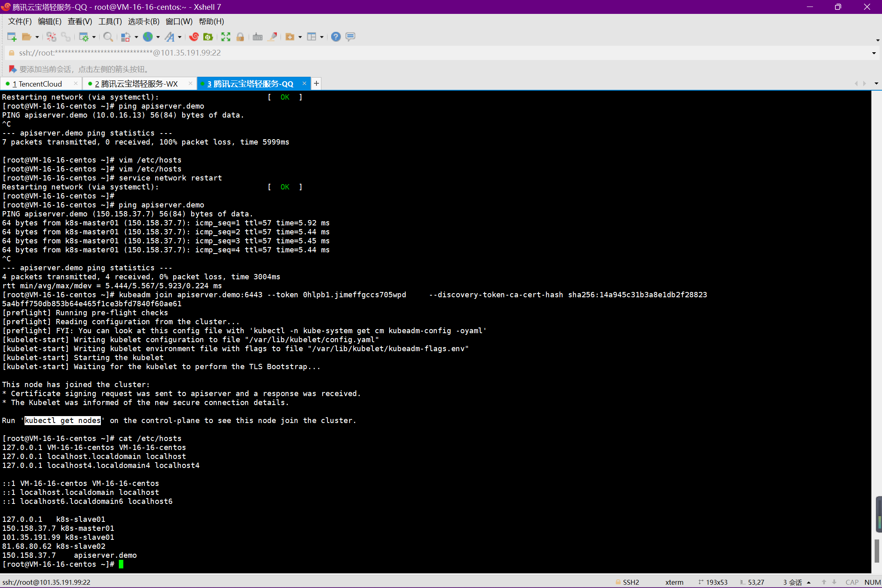Toggle the lock screen

(x=240, y=37)
